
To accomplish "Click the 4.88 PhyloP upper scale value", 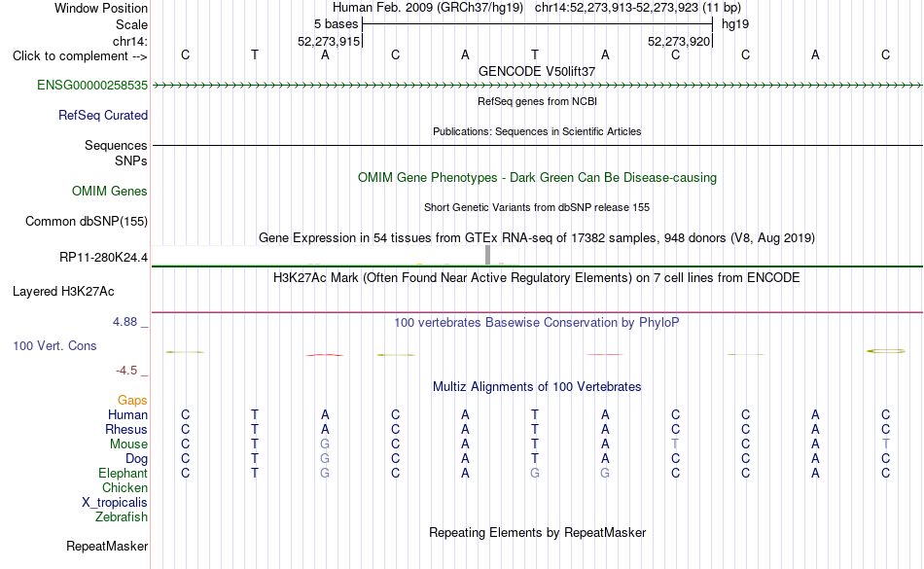I will [124, 322].
